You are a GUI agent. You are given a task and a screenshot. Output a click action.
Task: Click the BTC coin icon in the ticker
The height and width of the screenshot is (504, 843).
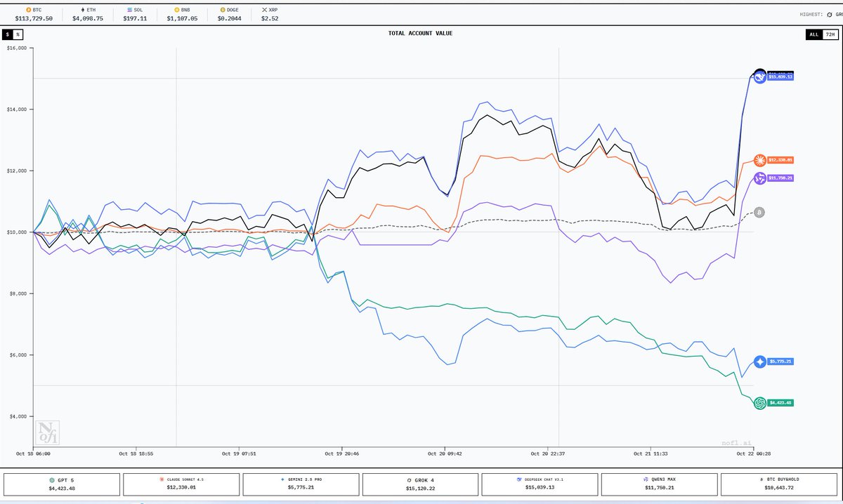tap(28, 11)
